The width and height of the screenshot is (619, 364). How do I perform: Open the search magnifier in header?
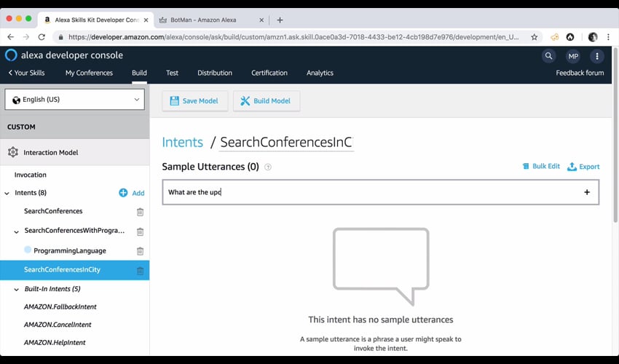[x=549, y=56]
